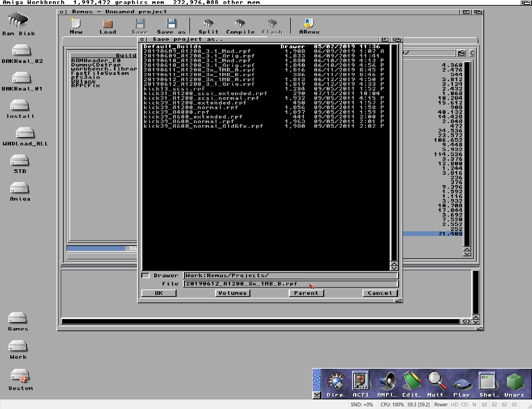Select the Work drive icon

click(18, 350)
